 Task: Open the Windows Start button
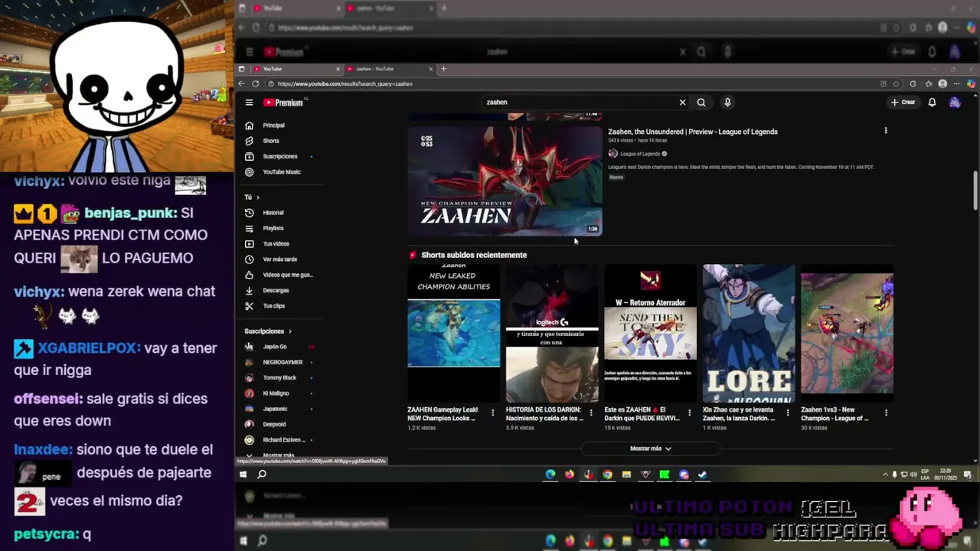[x=243, y=474]
